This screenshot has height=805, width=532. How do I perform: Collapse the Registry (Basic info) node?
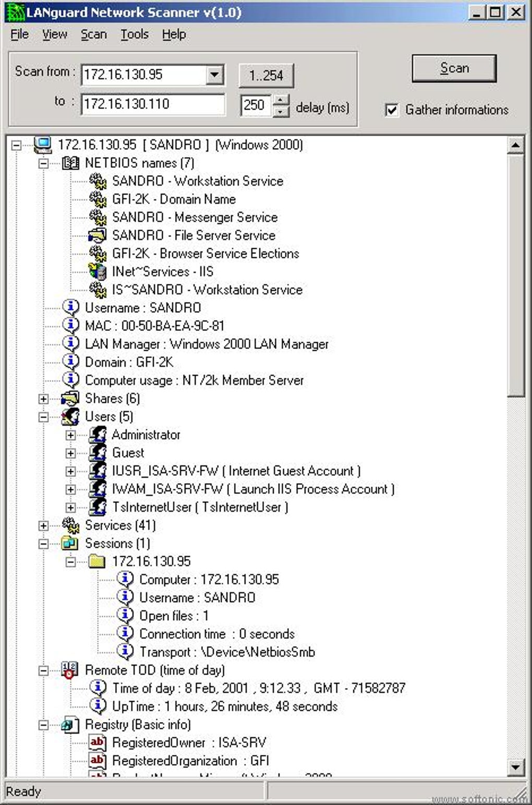pos(44,725)
